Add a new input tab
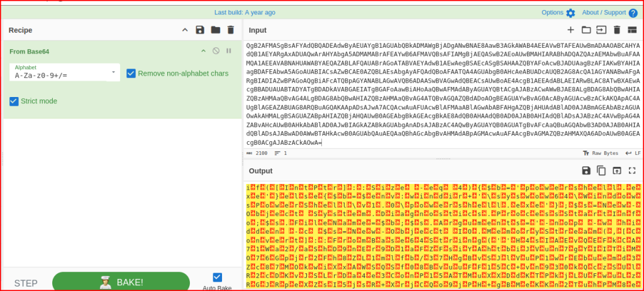Viewport: 644px width, 291px height. (570, 30)
